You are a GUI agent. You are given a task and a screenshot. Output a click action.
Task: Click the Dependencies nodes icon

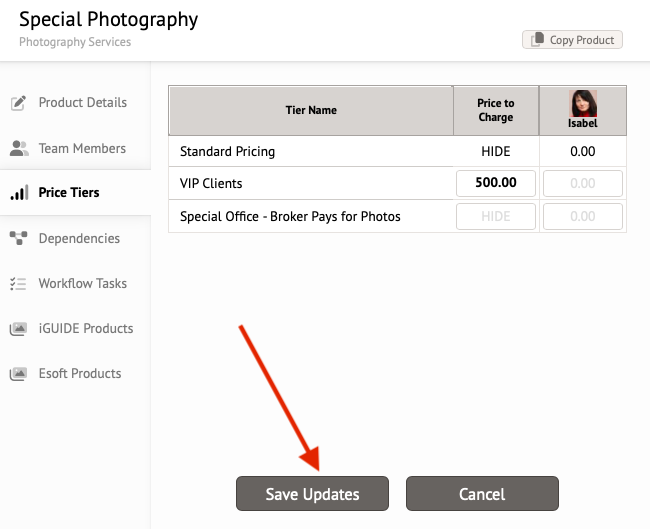click(x=18, y=238)
